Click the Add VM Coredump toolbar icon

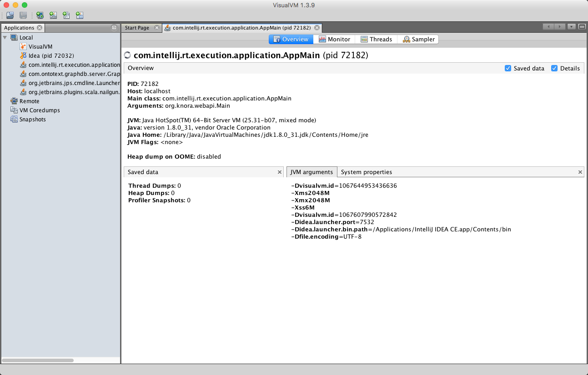[66, 15]
